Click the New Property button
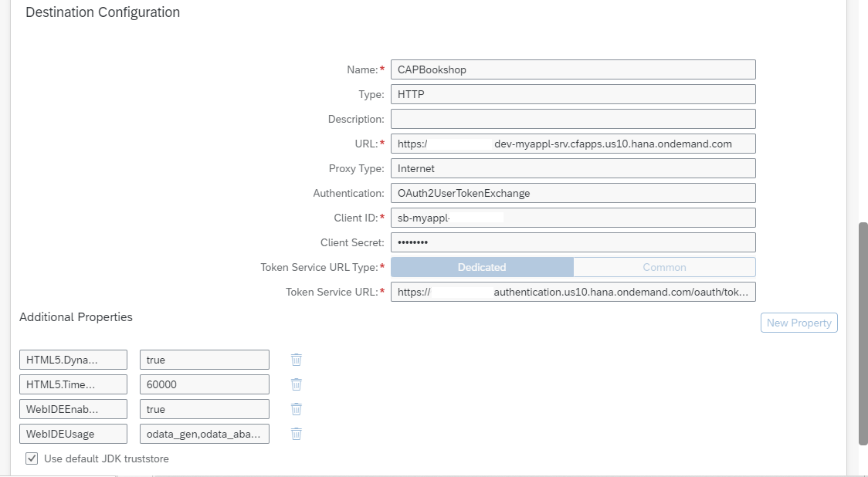Viewport: 868px width, 477px height. (x=798, y=323)
